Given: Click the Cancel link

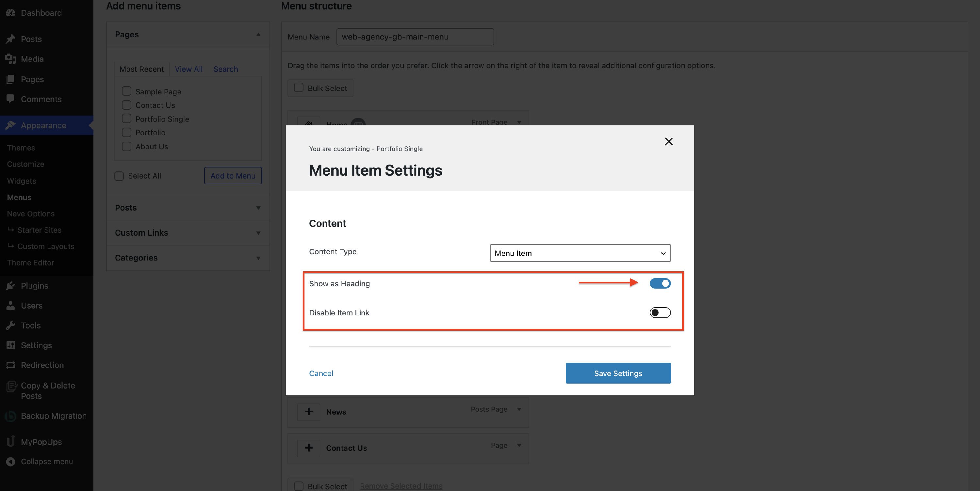Looking at the screenshot, I should click(321, 373).
